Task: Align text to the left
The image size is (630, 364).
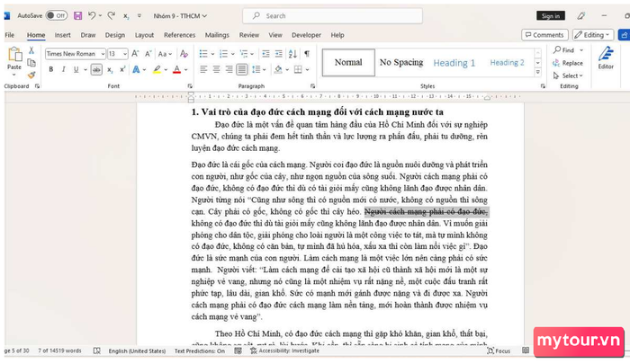Action: 203,70
